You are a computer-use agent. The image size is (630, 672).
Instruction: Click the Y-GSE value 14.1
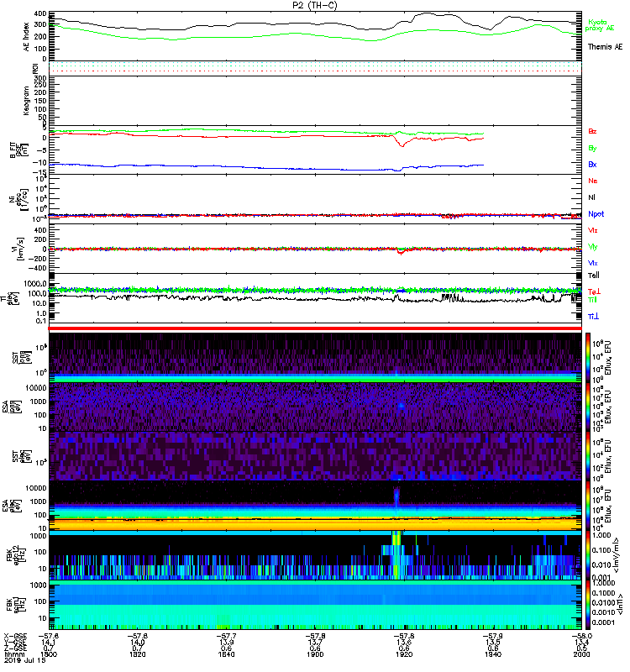pyautogui.click(x=49, y=642)
